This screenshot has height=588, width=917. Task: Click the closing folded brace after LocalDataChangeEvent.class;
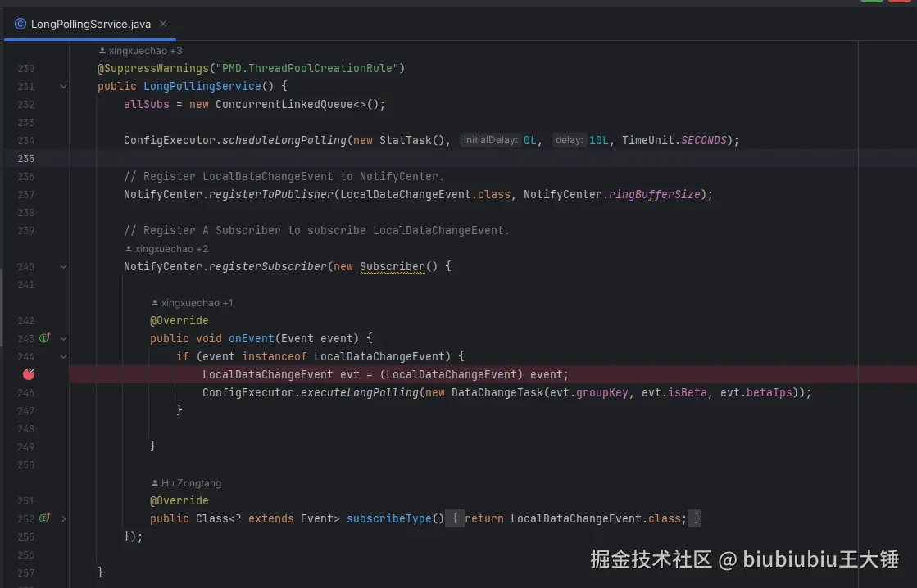[x=695, y=518]
